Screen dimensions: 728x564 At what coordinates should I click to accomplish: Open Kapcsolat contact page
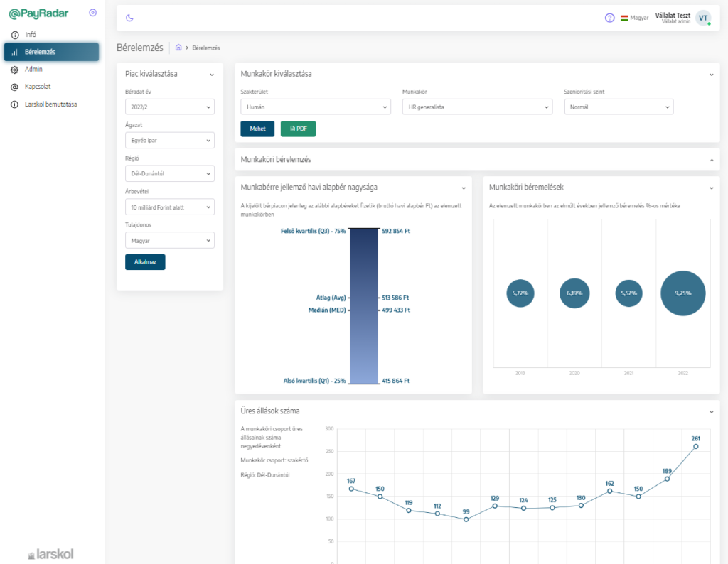coord(37,87)
